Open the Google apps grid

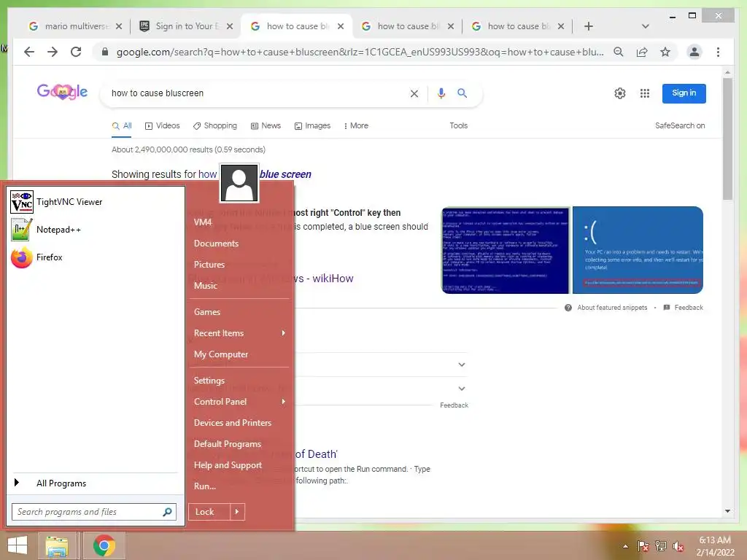[x=645, y=93]
